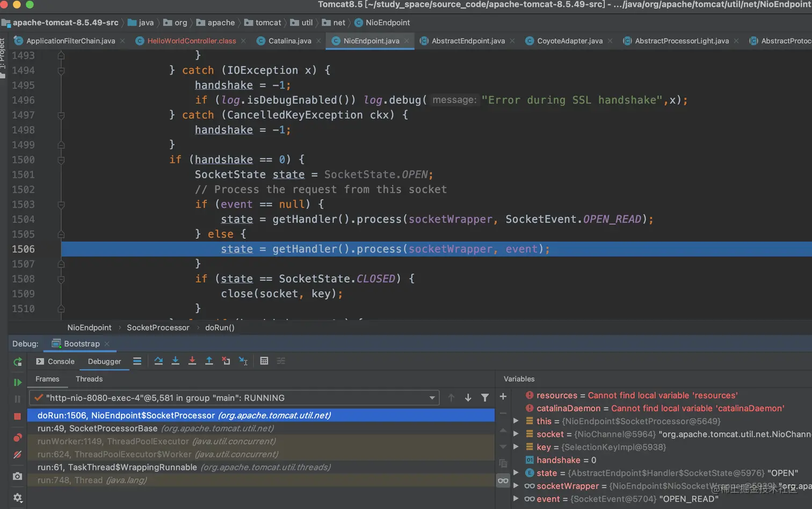The image size is (812, 509).
Task: Click SocketProcessor in the editor breadcrumb
Action: (158, 328)
